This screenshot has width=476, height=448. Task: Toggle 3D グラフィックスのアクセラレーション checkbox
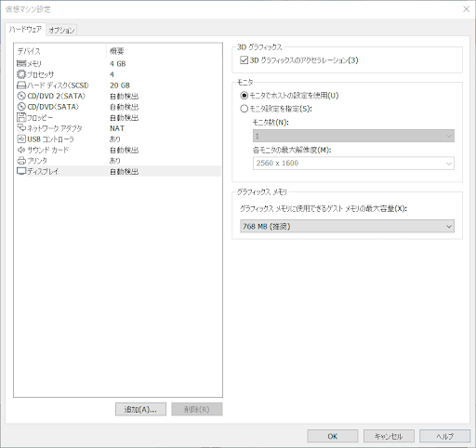pos(244,60)
